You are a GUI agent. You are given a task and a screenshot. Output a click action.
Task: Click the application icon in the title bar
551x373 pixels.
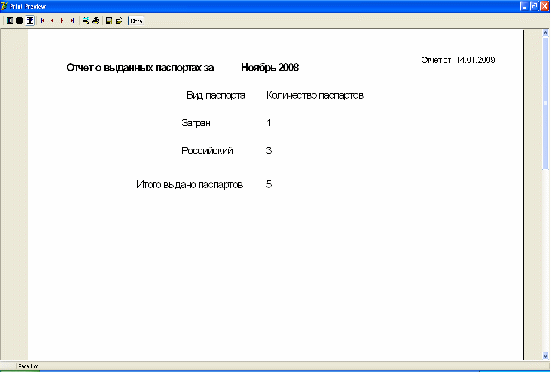pyautogui.click(x=4, y=6)
